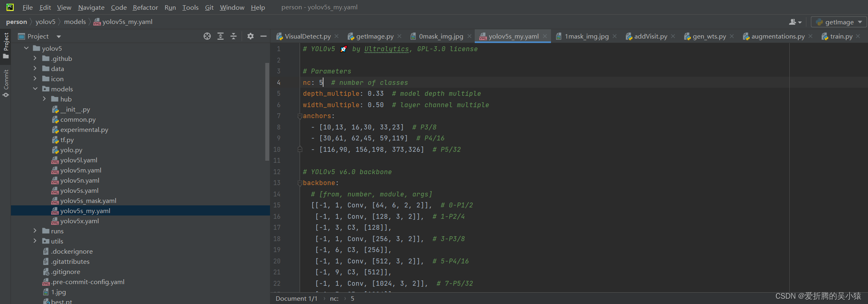This screenshot has width=868, height=304.
Task: Hide the Project tool window
Action: tap(264, 36)
